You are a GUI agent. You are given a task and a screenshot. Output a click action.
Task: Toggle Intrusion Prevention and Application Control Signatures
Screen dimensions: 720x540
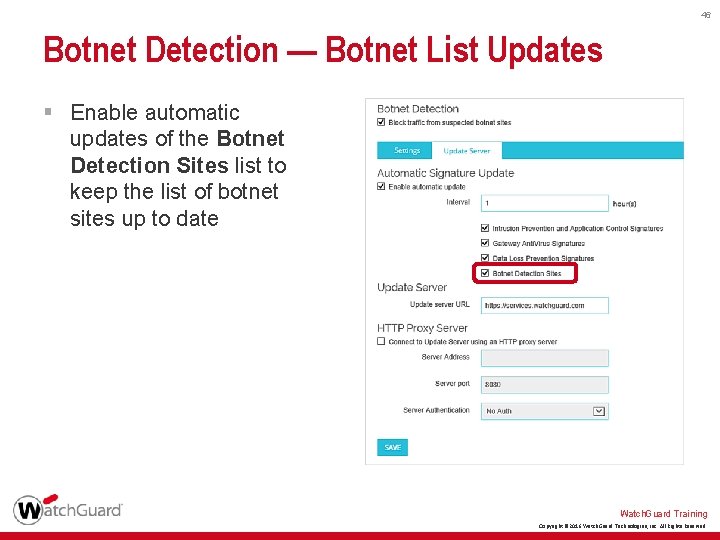[485, 228]
